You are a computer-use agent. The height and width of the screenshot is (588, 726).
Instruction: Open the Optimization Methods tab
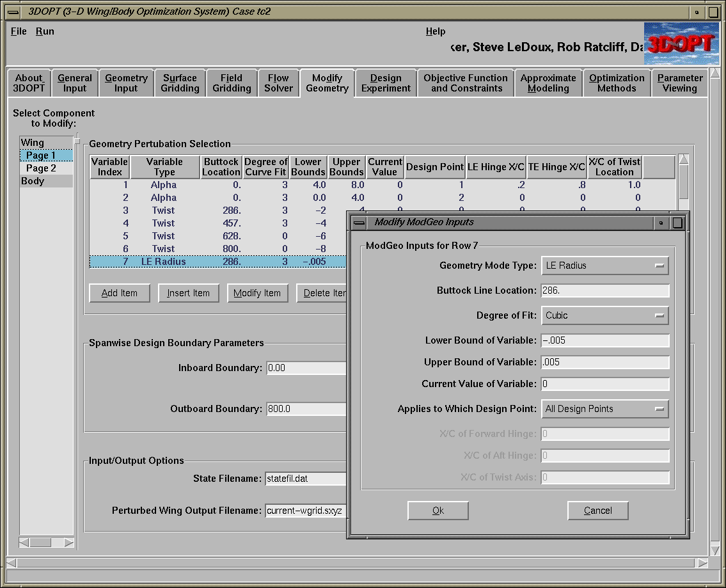pos(617,83)
